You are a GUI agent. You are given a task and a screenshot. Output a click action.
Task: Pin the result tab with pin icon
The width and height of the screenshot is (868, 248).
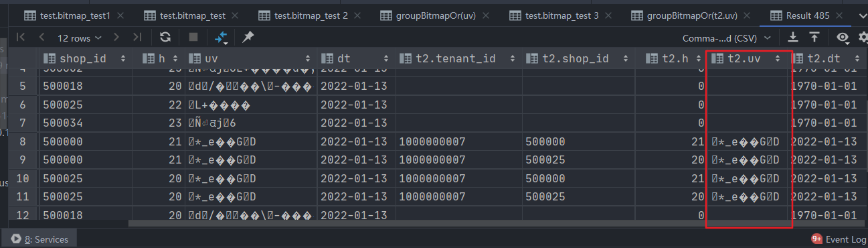[x=248, y=38]
